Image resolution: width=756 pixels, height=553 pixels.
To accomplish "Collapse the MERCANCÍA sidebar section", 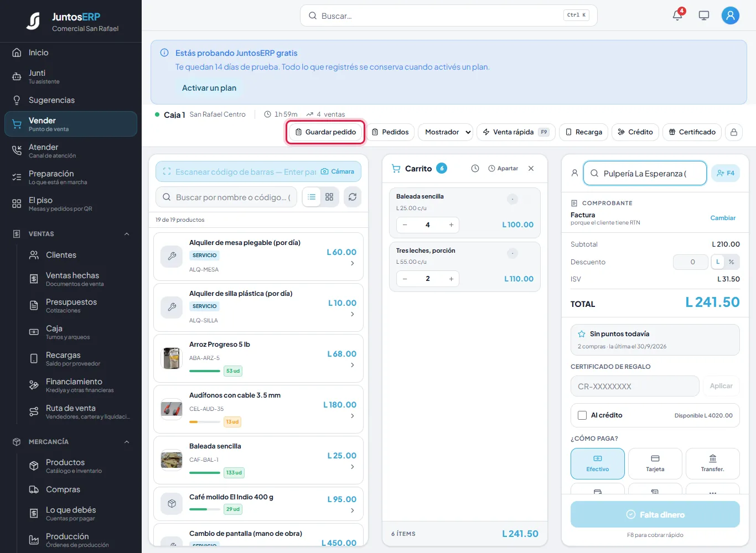I will point(127,442).
